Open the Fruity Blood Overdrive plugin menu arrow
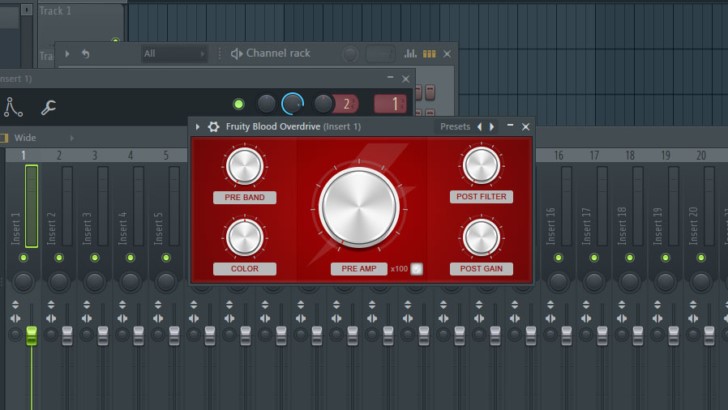Viewport: 728px width, 410px height. click(197, 127)
